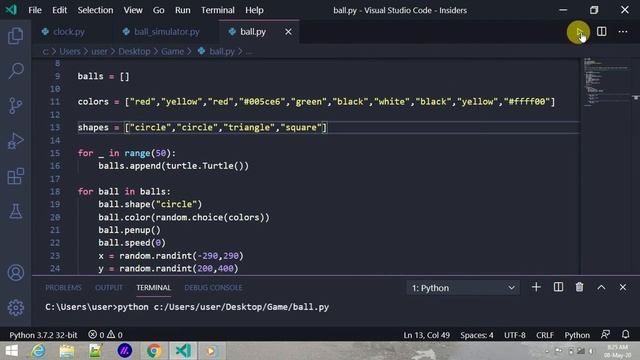Open the Explorer view in activity bar
The image size is (640, 360).
click(x=16, y=36)
